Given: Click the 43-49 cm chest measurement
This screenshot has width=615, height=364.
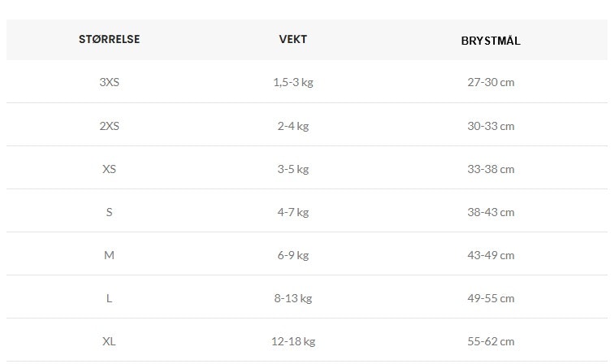Looking at the screenshot, I should tap(491, 255).
